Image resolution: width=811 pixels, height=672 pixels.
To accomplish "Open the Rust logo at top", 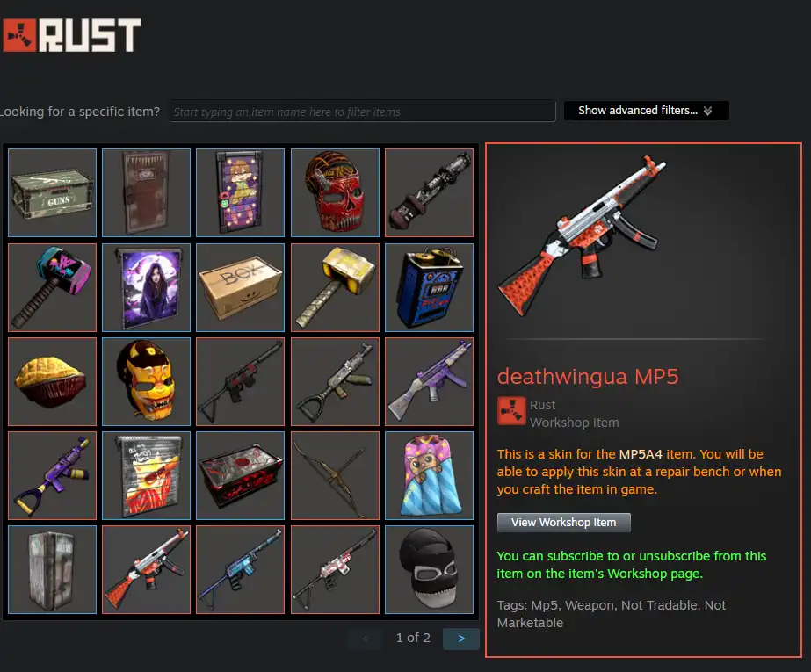I will pyautogui.click(x=71, y=35).
